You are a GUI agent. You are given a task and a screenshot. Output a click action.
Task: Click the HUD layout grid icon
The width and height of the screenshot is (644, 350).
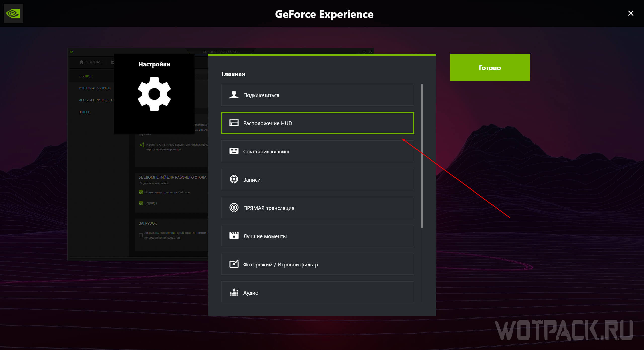(x=234, y=123)
